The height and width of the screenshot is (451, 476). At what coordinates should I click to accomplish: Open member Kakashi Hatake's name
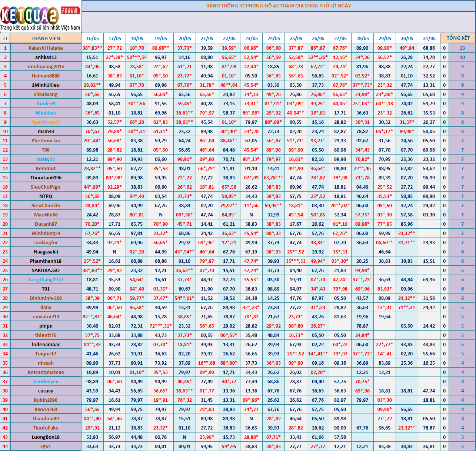(x=46, y=48)
